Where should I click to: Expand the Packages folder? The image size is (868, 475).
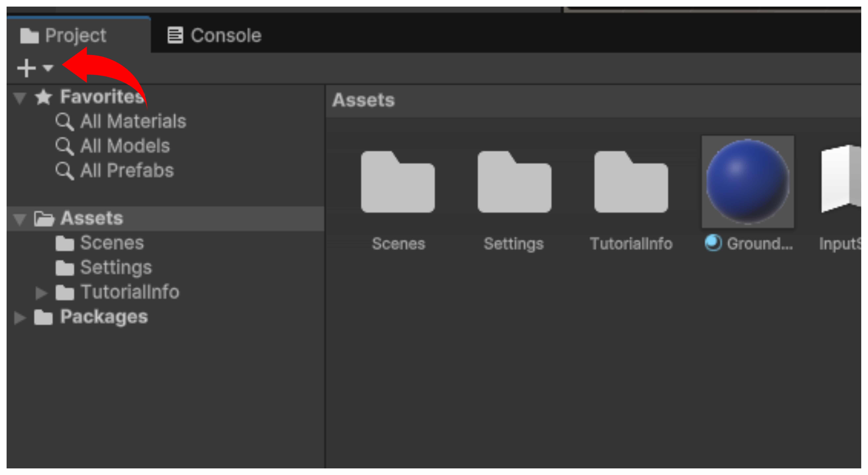pos(20,317)
